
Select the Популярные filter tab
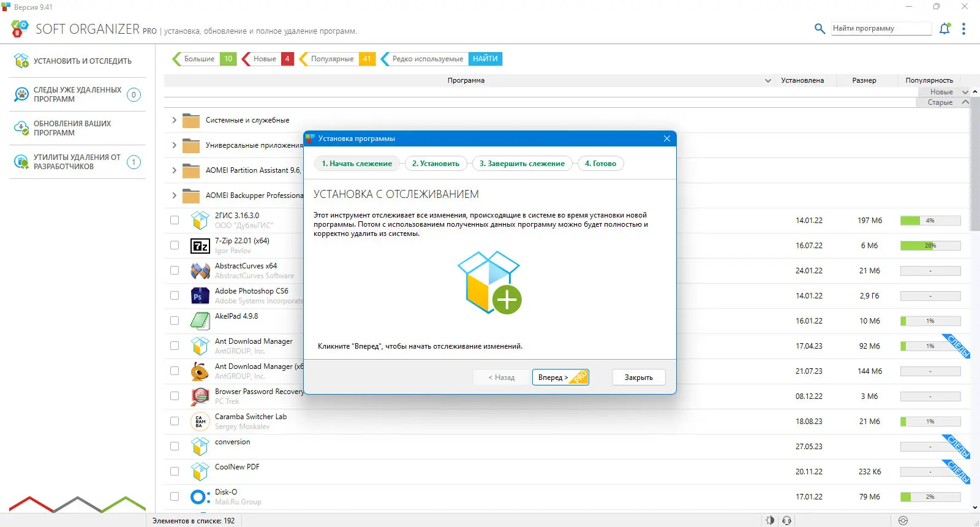pos(337,59)
